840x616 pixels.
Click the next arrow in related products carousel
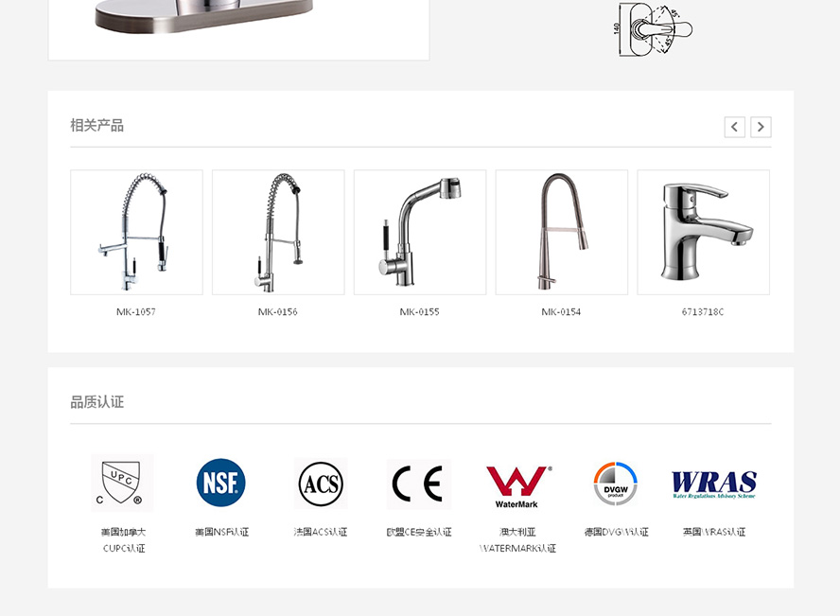coord(761,127)
